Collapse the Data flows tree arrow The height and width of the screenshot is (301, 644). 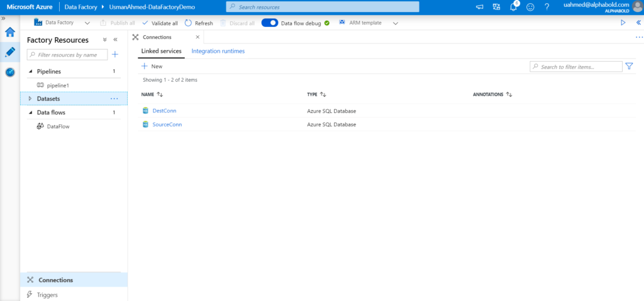click(x=30, y=112)
